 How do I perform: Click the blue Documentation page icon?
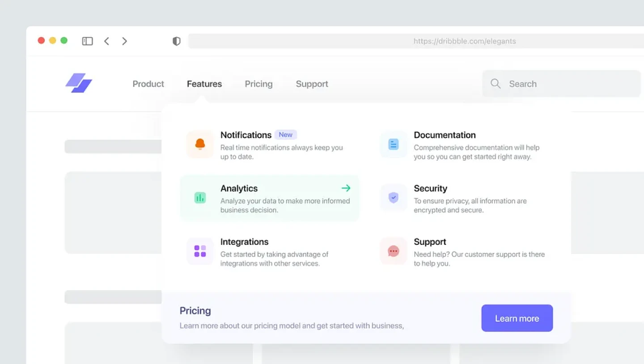[394, 144]
